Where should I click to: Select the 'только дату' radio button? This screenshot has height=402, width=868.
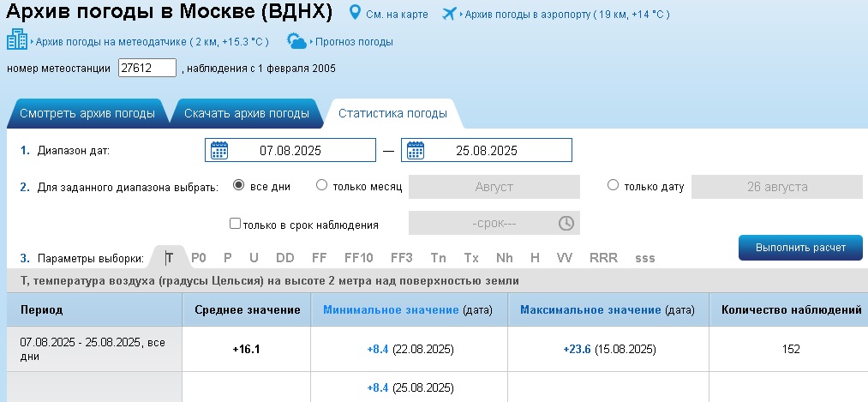click(613, 185)
